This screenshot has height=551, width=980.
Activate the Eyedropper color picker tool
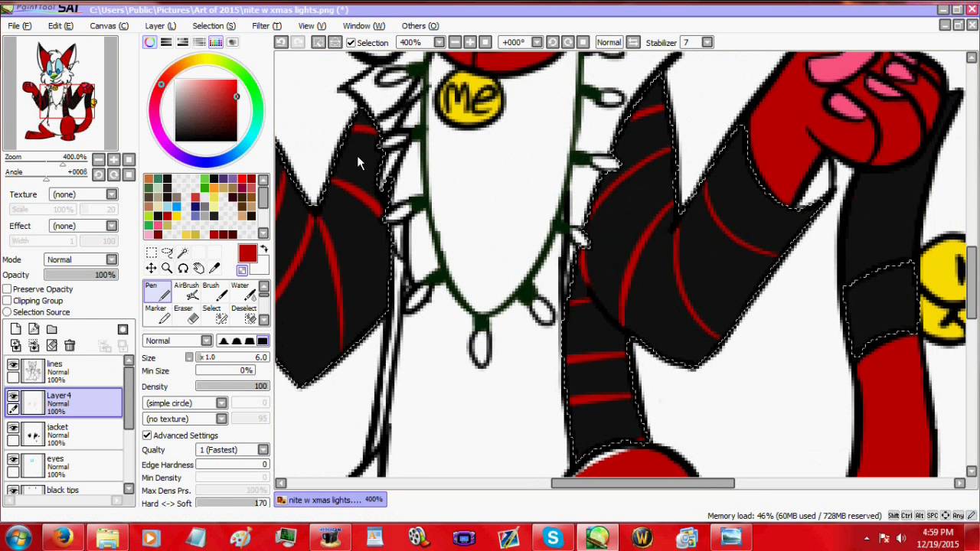click(215, 268)
